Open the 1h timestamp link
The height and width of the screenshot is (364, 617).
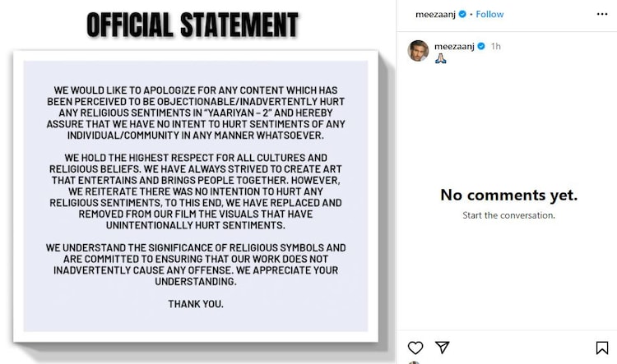(x=496, y=46)
